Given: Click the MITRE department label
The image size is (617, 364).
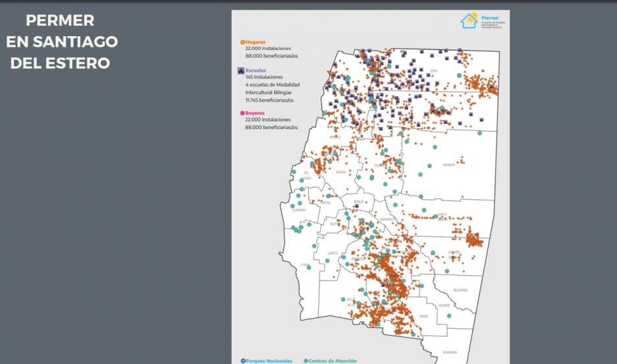Looking at the screenshot, I should 423,316.
